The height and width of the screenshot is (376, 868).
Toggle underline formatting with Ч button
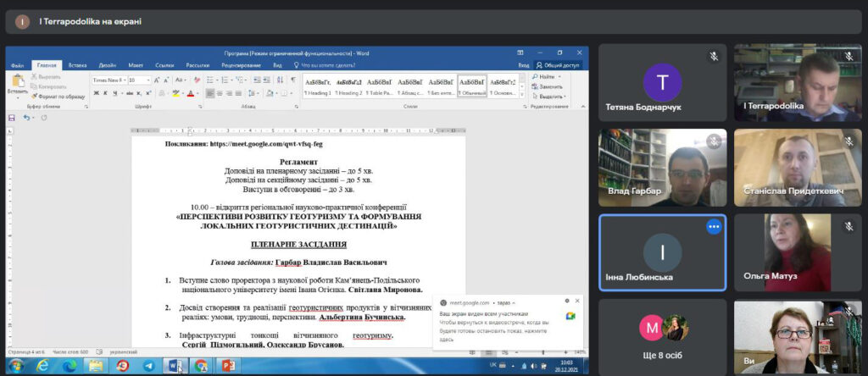click(114, 93)
